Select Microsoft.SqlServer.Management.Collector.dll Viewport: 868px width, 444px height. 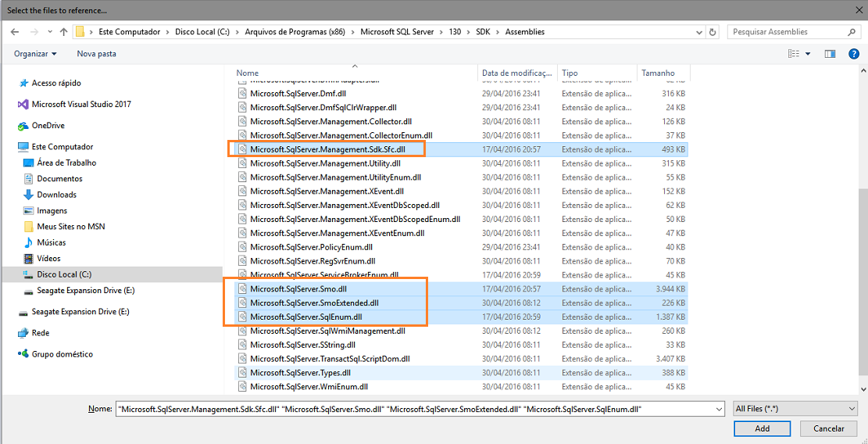tap(331, 121)
